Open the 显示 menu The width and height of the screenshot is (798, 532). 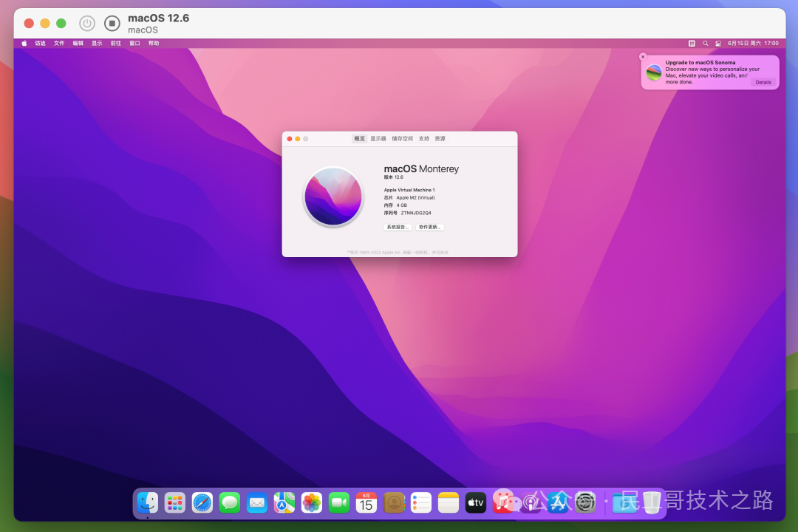97,44
